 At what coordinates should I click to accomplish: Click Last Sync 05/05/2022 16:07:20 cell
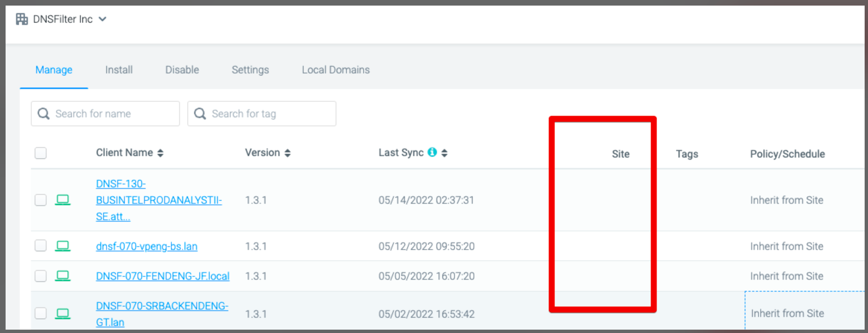point(427,276)
